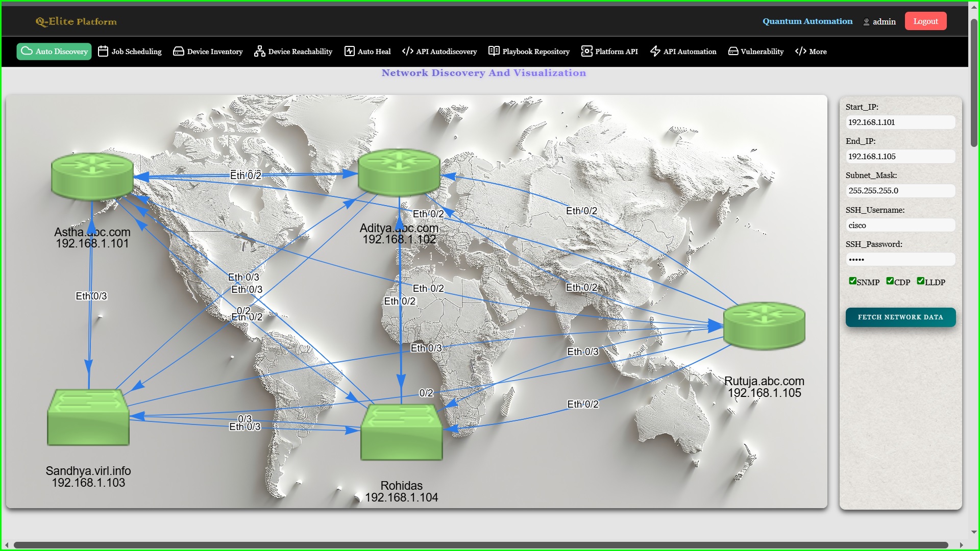
Task: Open the Auto Discovery tab
Action: (x=54, y=51)
